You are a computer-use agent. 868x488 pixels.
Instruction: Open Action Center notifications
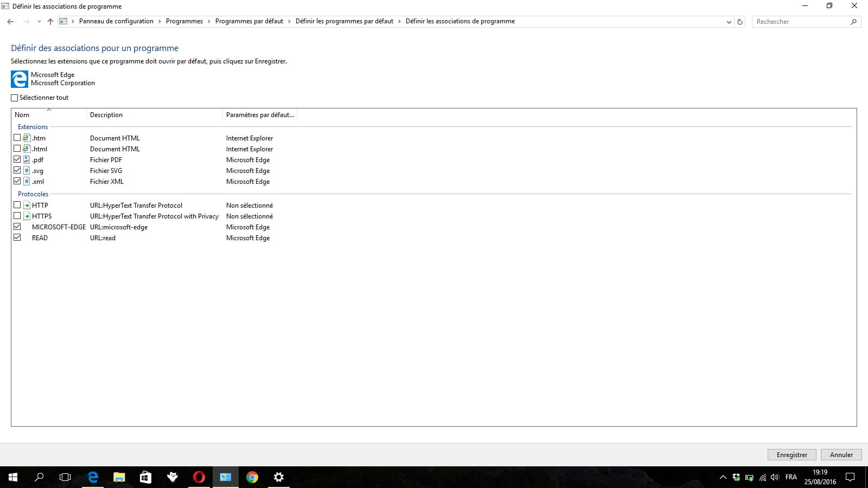(850, 477)
